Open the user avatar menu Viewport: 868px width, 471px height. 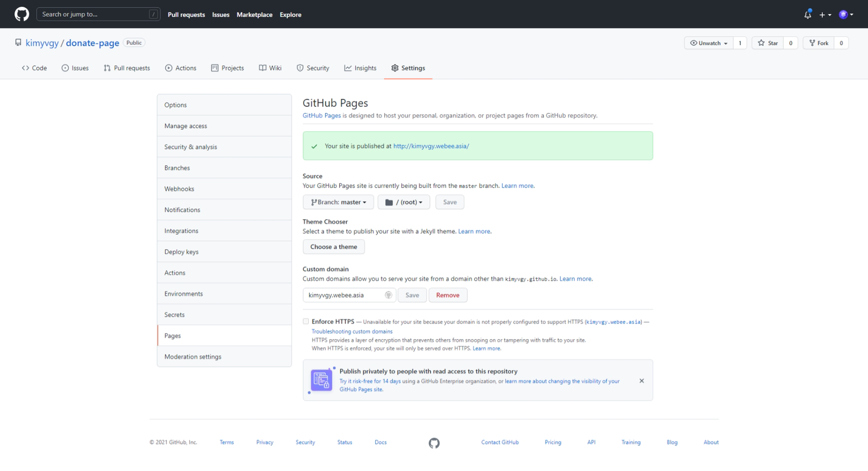point(846,15)
